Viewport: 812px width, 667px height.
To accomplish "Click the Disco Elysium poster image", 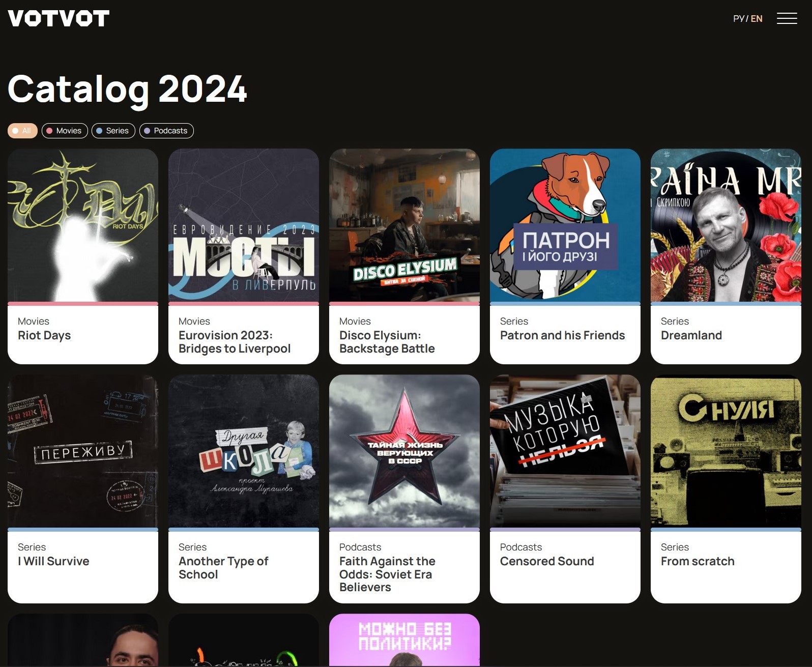I will click(x=404, y=225).
